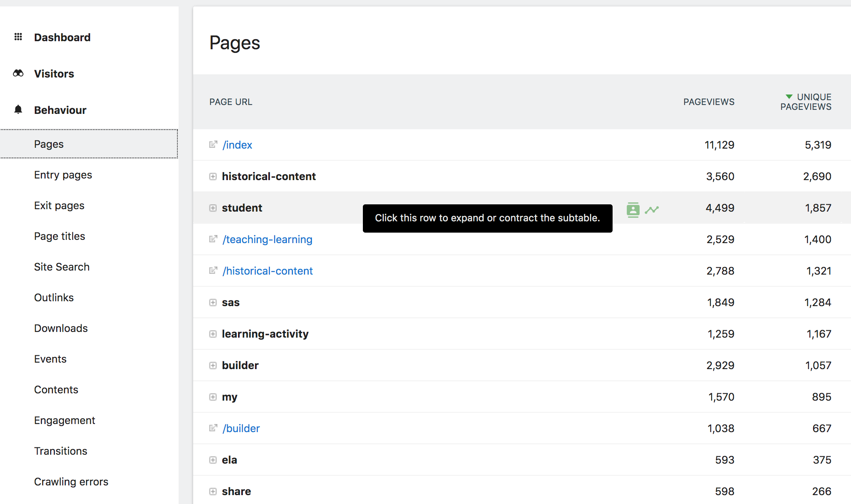Open /teaching-learning with its external link icon
This screenshot has height=504, width=851.
[x=213, y=239]
